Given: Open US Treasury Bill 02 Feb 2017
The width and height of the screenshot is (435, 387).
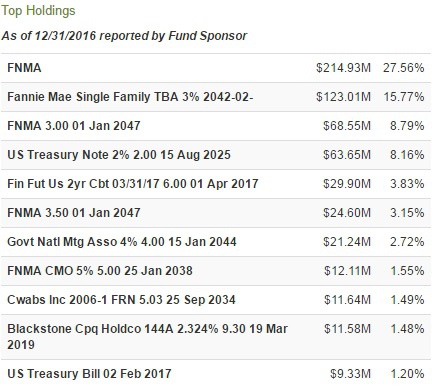Looking at the screenshot, I should pyautogui.click(x=89, y=374).
